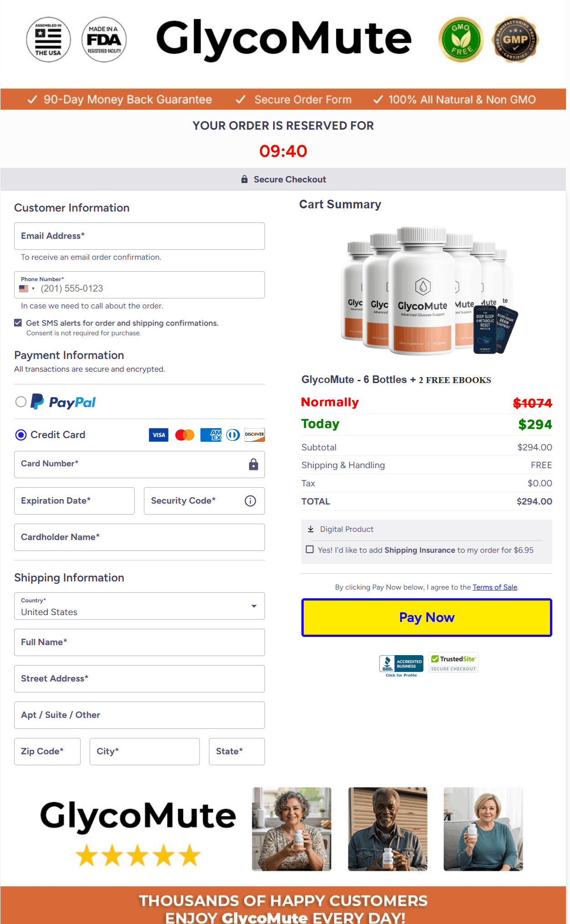Uncheck Get SMS alerts for order confirmations
The image size is (570, 924).
coord(18,323)
